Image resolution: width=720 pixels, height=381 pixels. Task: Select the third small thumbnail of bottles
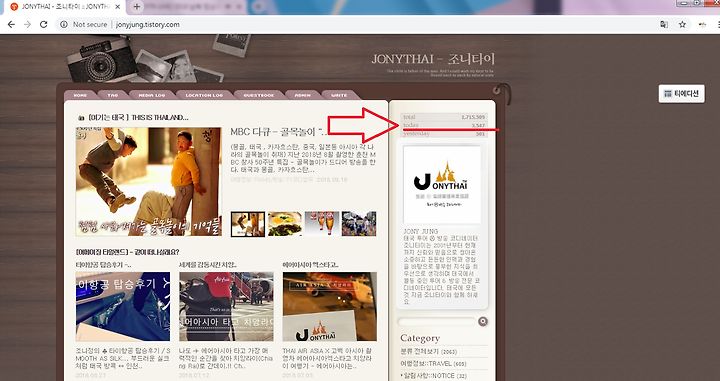pos(322,224)
